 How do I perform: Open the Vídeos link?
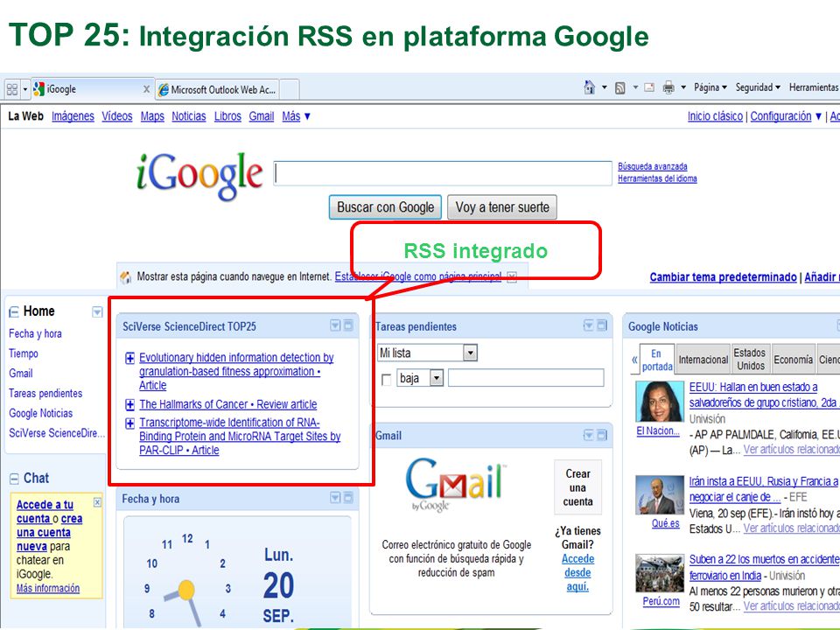click(x=116, y=116)
